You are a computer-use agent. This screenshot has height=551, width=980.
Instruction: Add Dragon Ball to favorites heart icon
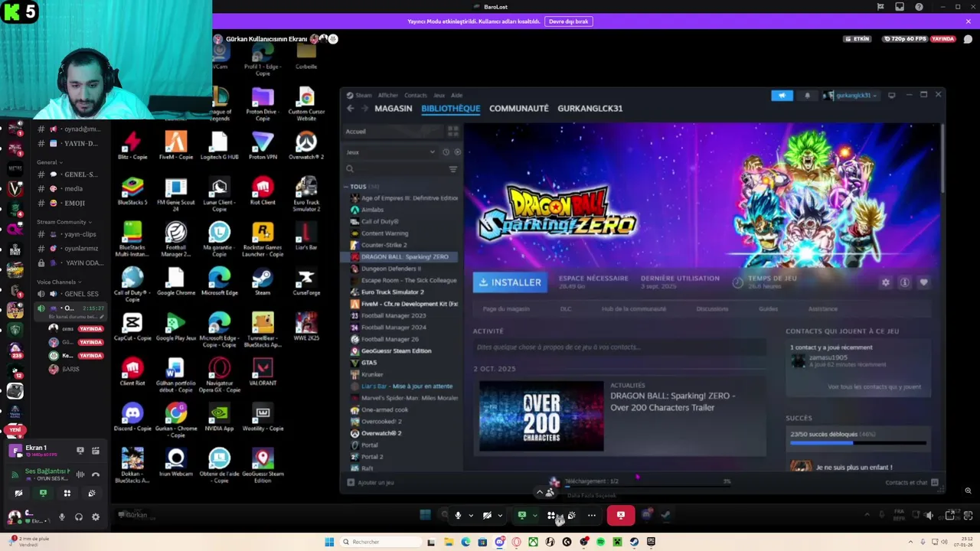point(923,282)
